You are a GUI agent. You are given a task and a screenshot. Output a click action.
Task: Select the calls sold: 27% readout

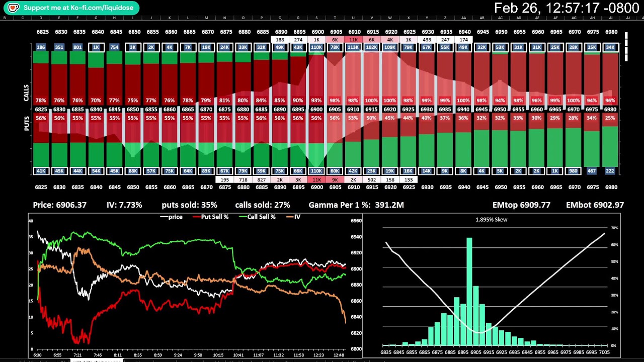pos(263,205)
